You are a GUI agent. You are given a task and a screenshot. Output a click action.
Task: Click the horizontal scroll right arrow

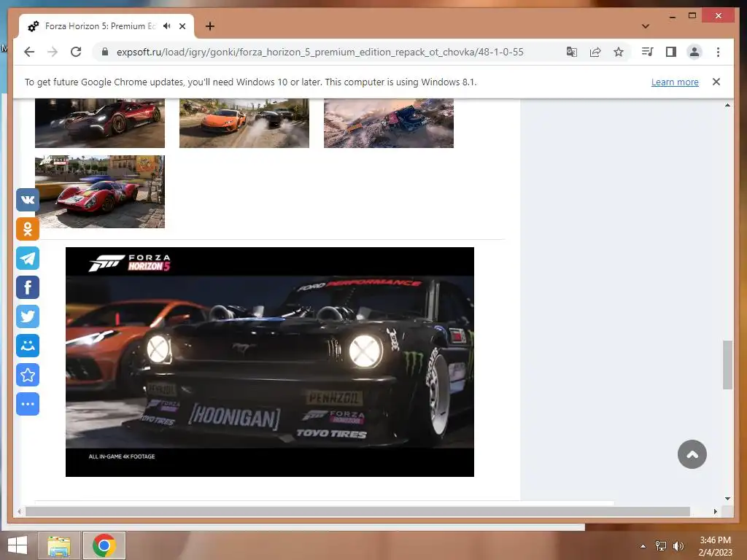click(716, 511)
